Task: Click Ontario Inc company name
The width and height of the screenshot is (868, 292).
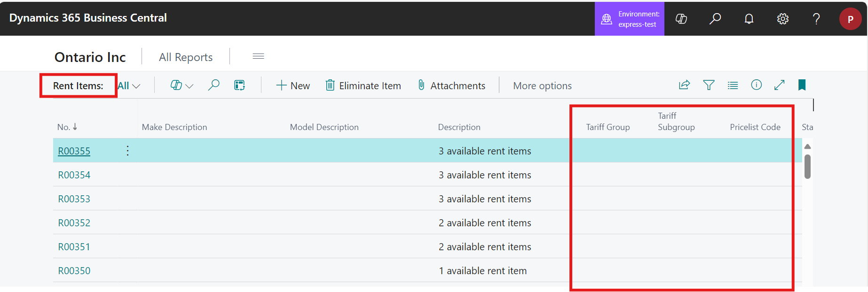Action: click(x=90, y=57)
